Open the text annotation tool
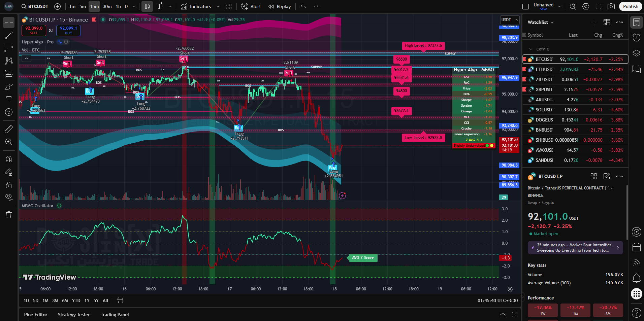Screen dimensions: 644x321 click(x=9, y=99)
